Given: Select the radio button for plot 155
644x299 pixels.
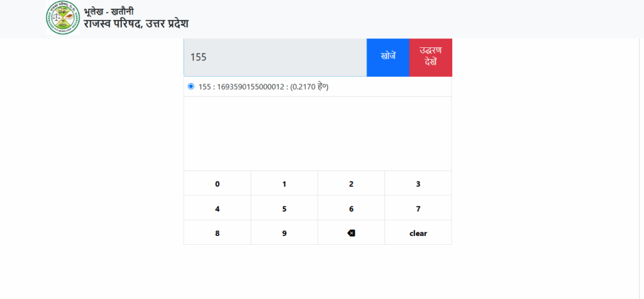Looking at the screenshot, I should pyautogui.click(x=191, y=86).
